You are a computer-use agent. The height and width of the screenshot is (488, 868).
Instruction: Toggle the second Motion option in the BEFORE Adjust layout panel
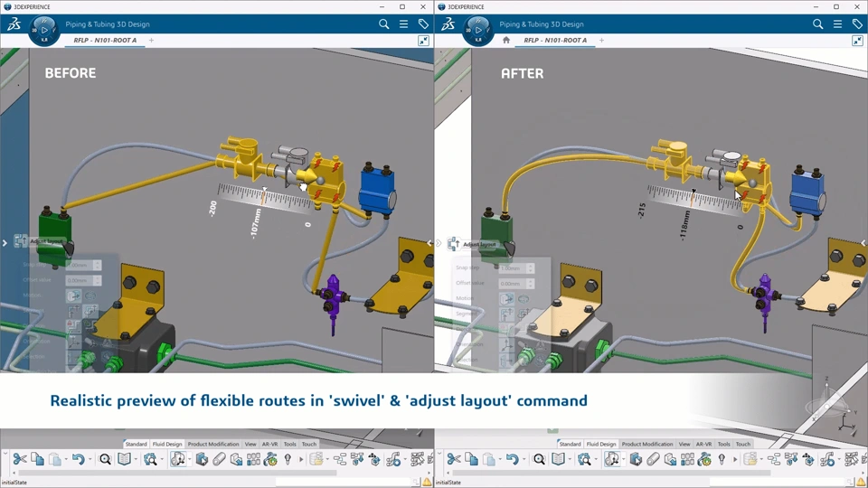[90, 296]
